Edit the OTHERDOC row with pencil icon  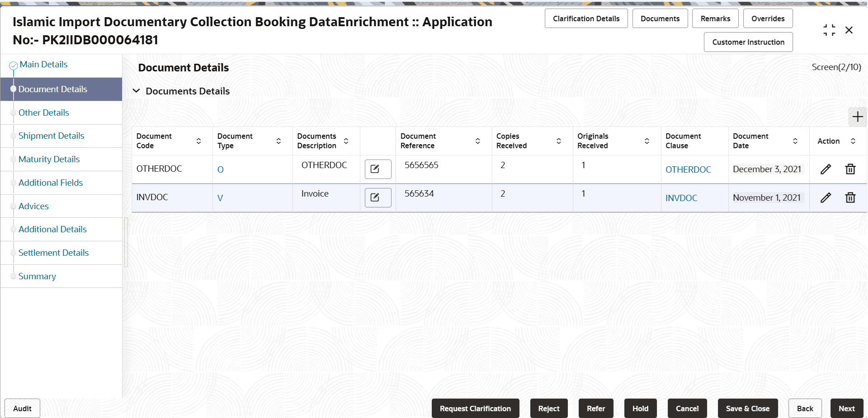click(x=826, y=169)
